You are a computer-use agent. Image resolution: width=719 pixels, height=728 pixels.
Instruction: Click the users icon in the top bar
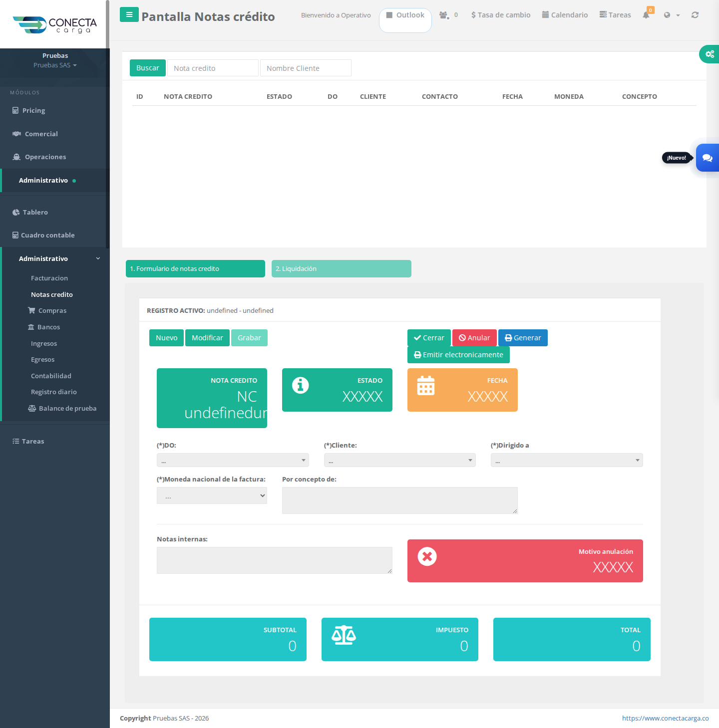click(x=444, y=15)
